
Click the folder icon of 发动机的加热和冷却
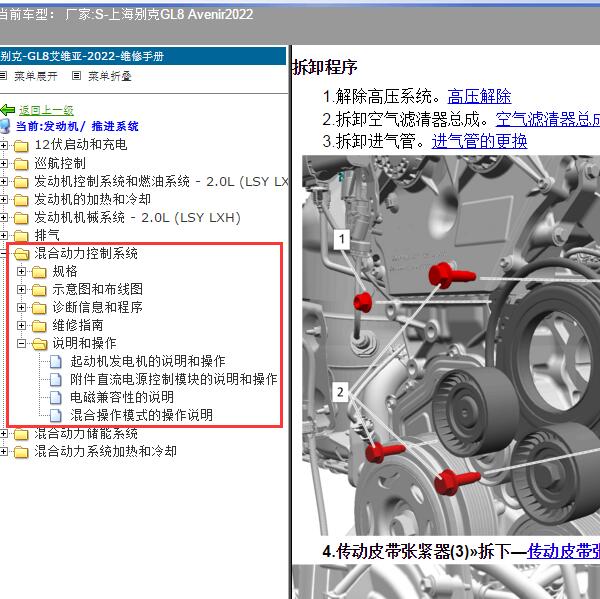21,200
